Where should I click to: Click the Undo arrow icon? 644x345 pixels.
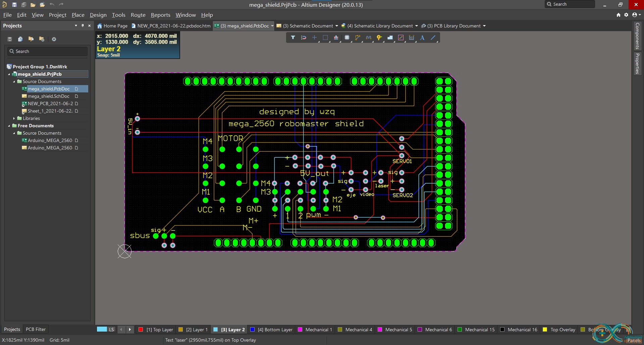click(52, 5)
